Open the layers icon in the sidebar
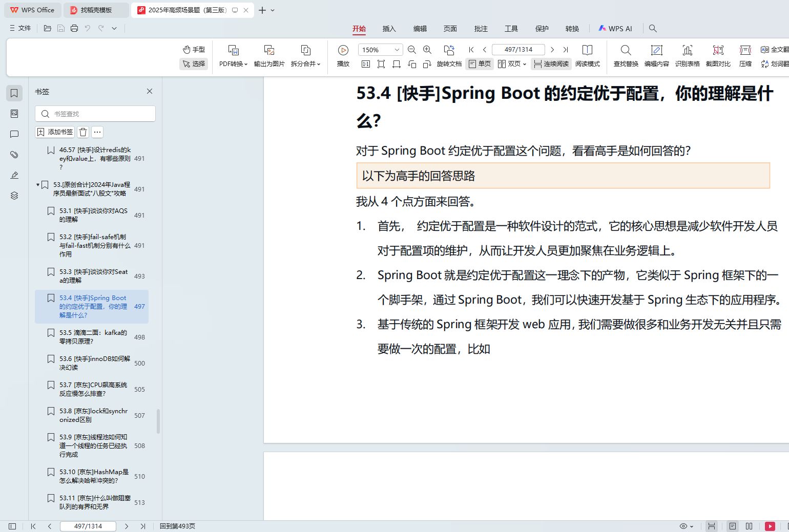The width and height of the screenshot is (789, 532). pyautogui.click(x=14, y=196)
